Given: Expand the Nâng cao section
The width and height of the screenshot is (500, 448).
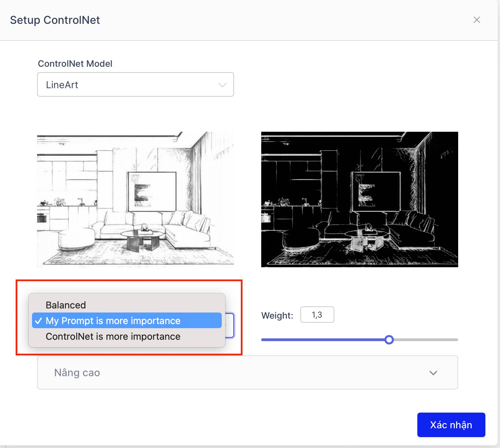Looking at the screenshot, I should pyautogui.click(x=247, y=372).
